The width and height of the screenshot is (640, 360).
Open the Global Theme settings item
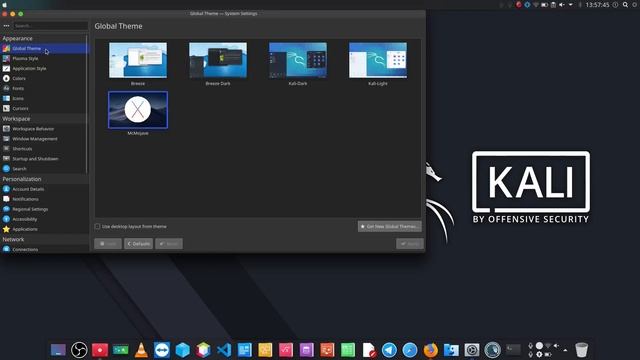[44, 49]
